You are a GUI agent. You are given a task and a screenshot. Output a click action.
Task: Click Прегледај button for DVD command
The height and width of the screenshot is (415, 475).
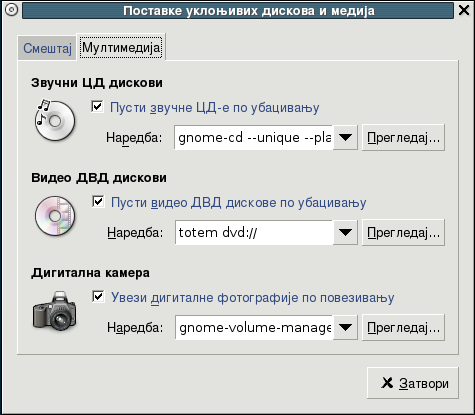coord(403,232)
